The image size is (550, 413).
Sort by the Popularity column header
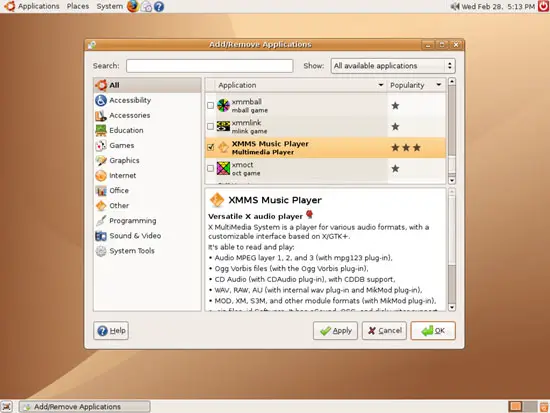pos(416,85)
